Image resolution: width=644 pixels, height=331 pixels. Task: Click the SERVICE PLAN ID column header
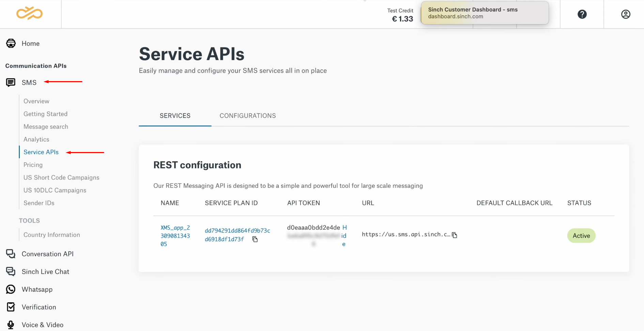click(x=231, y=203)
